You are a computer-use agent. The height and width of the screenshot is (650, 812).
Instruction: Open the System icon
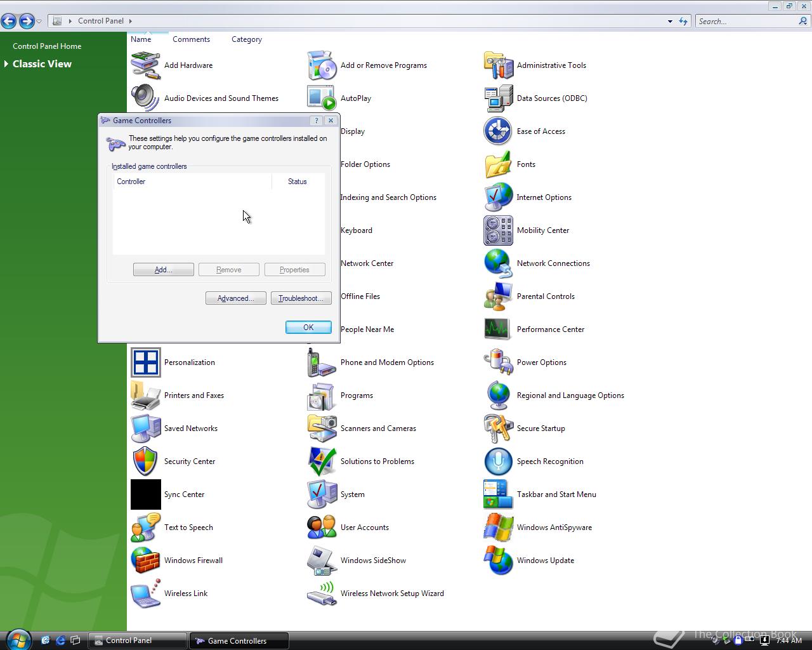322,494
